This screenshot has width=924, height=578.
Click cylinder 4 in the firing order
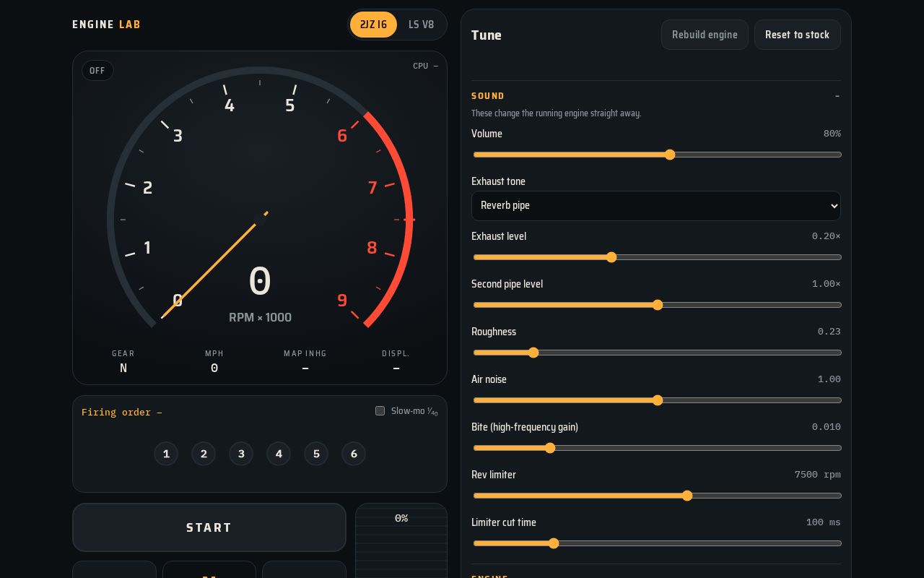(279, 454)
